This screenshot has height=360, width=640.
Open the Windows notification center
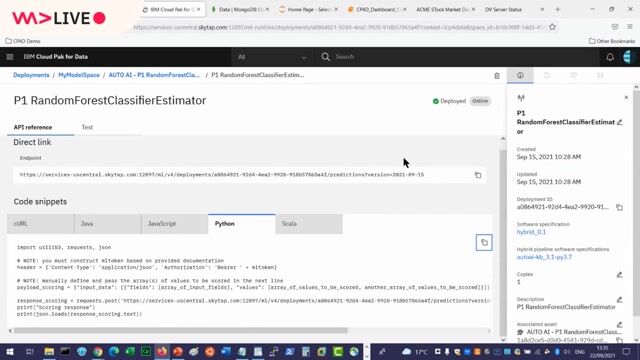[627, 351]
